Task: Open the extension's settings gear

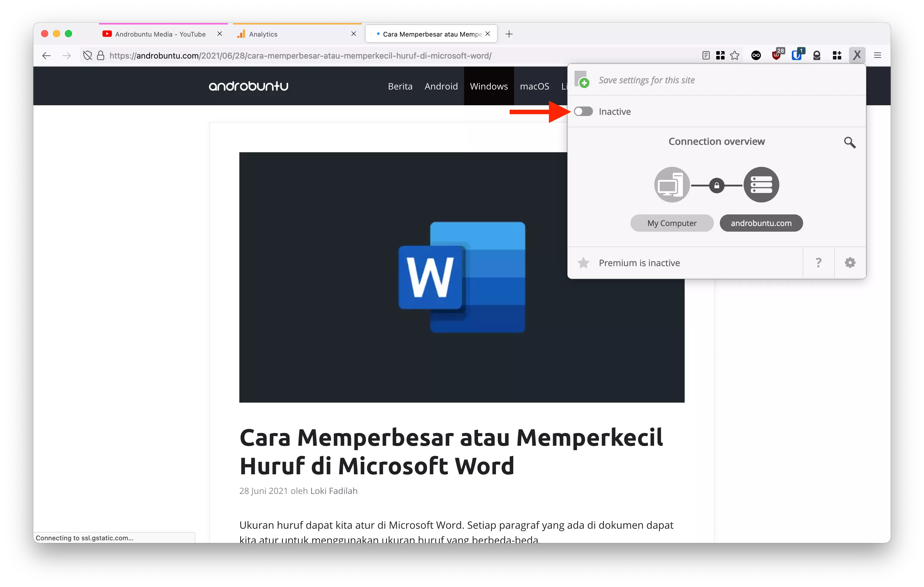Action: [850, 262]
